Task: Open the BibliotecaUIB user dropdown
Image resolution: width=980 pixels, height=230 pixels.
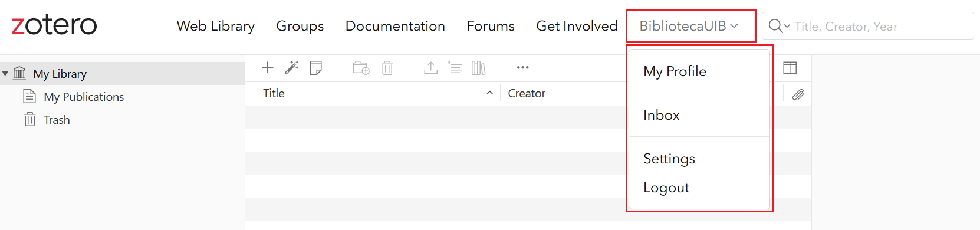Action: click(689, 26)
